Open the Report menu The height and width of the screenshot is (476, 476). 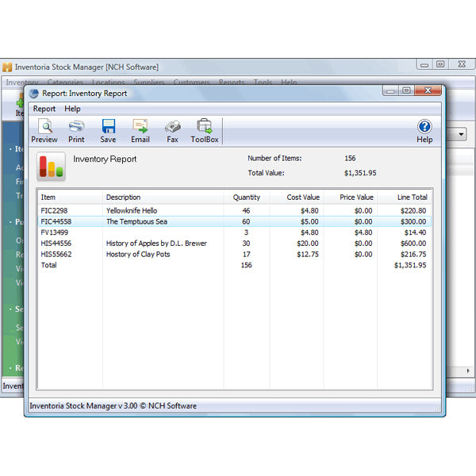pyautogui.click(x=44, y=109)
